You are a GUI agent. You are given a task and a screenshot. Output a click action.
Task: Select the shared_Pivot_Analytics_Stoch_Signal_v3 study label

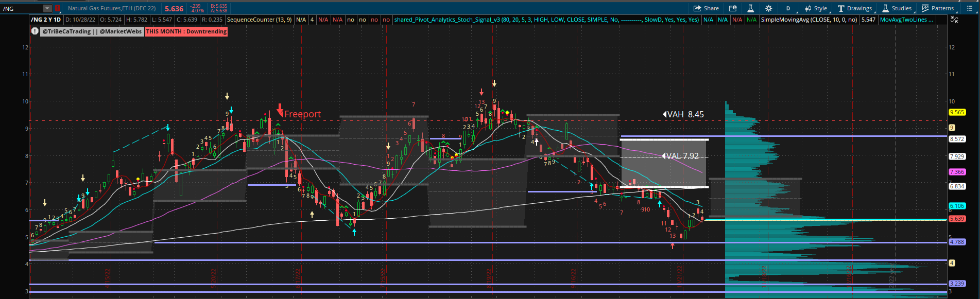point(546,20)
